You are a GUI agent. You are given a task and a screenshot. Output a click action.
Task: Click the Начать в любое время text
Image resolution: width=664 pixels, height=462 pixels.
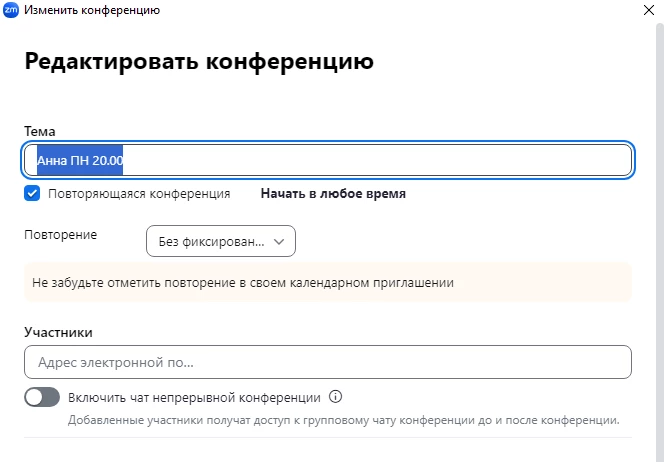click(333, 194)
